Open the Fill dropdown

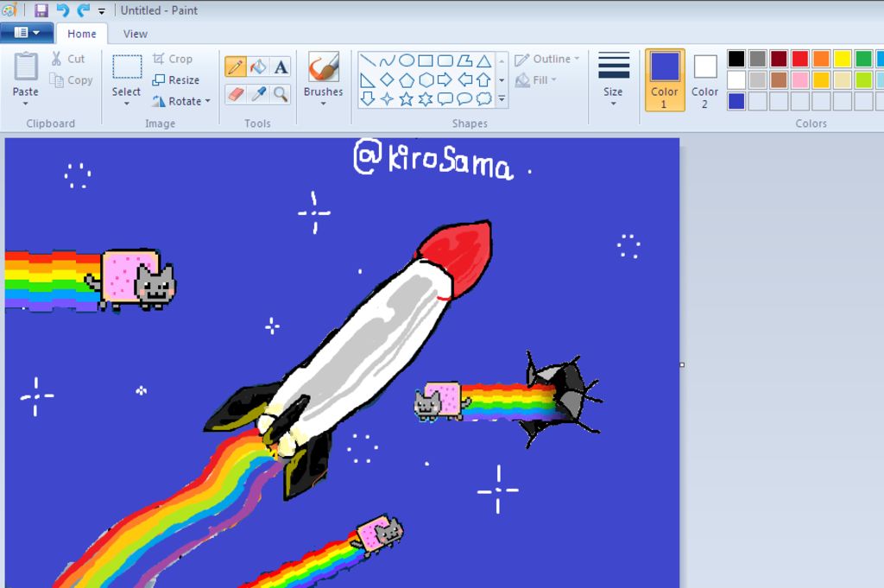[x=536, y=80]
